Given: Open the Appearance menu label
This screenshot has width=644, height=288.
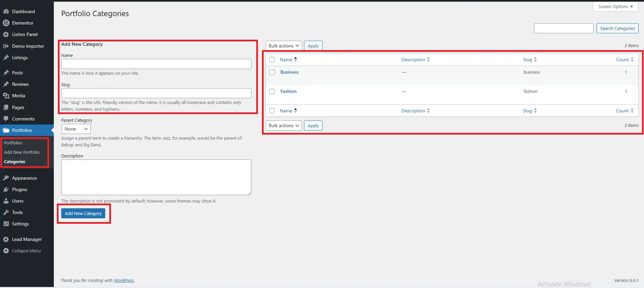Looking at the screenshot, I should click(x=25, y=178).
